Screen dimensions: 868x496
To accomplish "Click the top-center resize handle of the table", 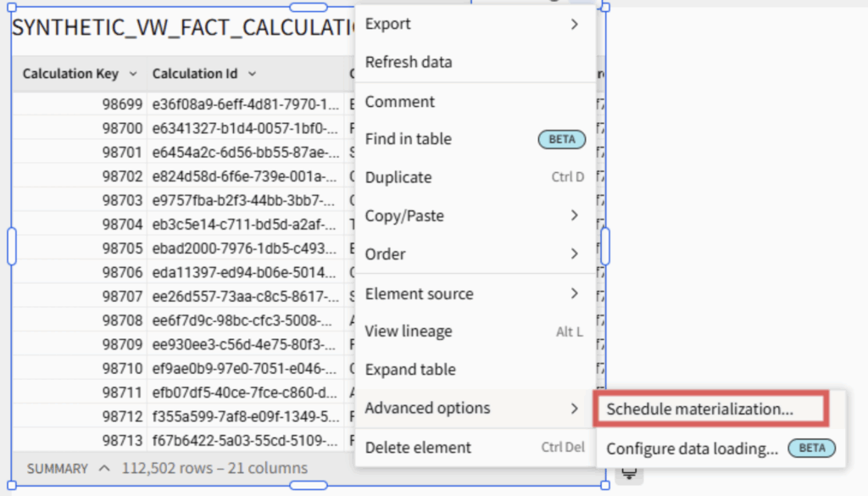I will [x=309, y=7].
